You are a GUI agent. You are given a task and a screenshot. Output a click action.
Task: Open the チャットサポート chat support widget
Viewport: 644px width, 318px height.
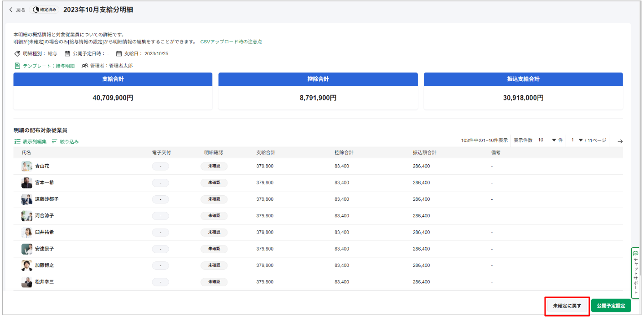pyautogui.click(x=636, y=273)
